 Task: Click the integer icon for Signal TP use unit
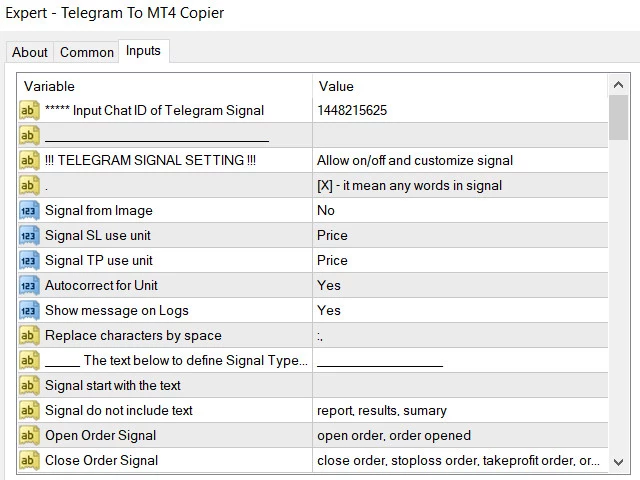pyautogui.click(x=29, y=260)
